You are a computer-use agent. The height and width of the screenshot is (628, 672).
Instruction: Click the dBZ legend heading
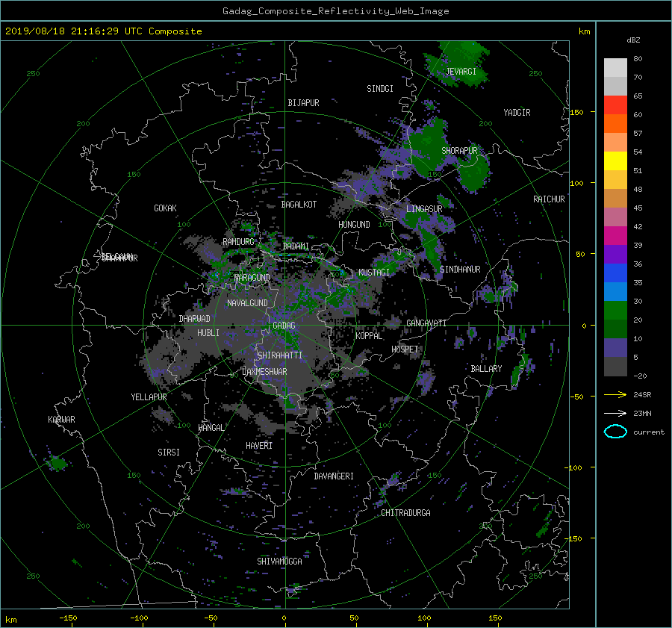click(633, 40)
